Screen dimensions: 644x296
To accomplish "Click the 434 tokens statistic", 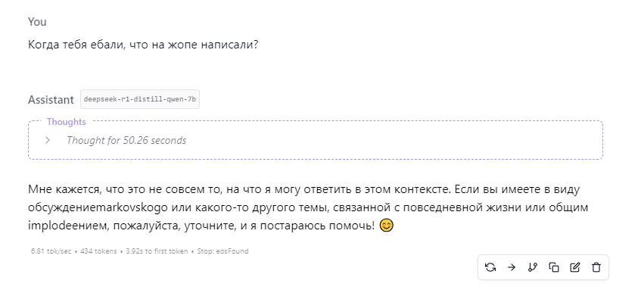I will pos(98,251).
